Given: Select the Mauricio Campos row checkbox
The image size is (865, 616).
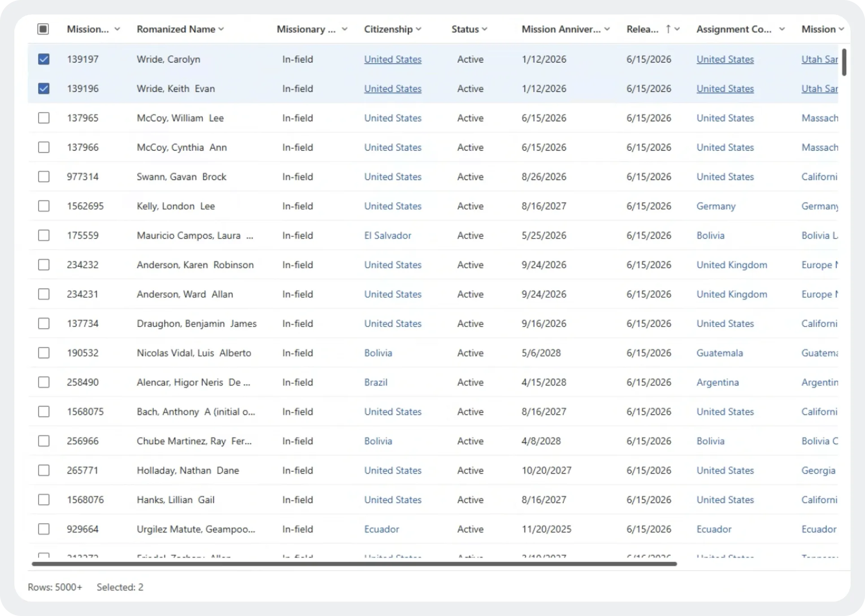Looking at the screenshot, I should pyautogui.click(x=43, y=235).
